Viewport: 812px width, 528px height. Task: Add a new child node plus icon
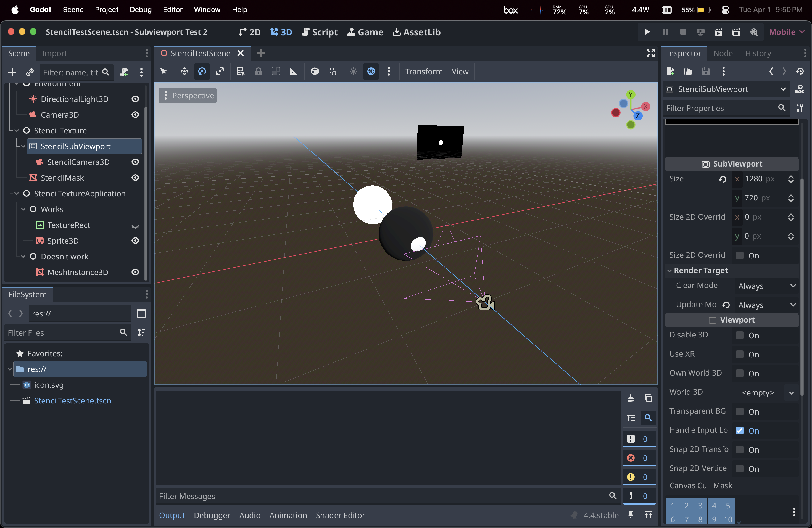(12, 72)
